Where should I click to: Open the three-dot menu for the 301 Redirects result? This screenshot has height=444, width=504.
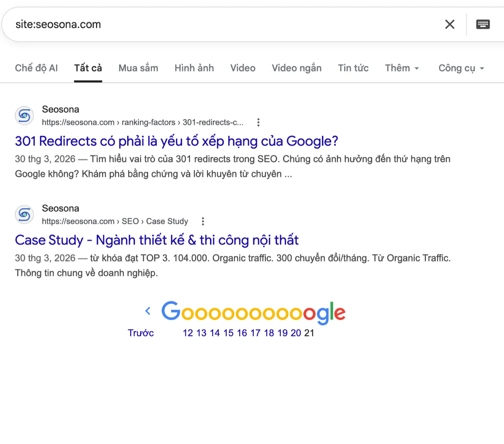pyautogui.click(x=258, y=122)
